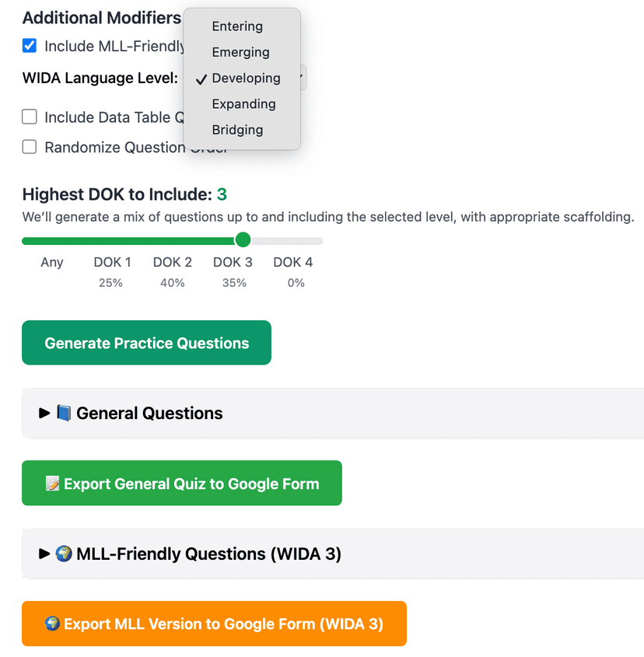Select Expanding WIDA language level
Image resolution: width=644 pixels, height=657 pixels.
point(243,104)
